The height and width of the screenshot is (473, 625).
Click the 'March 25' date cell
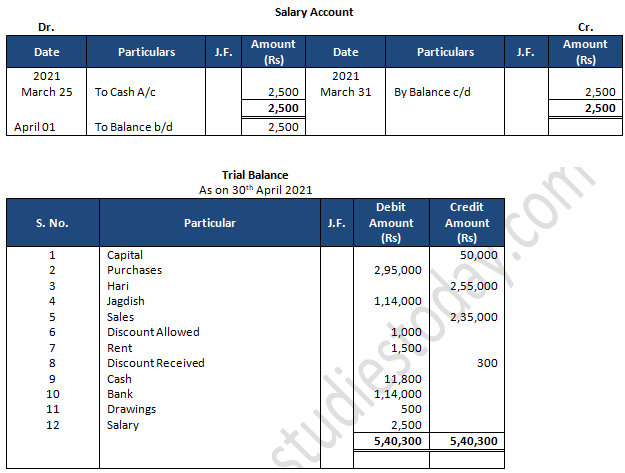tap(47, 92)
